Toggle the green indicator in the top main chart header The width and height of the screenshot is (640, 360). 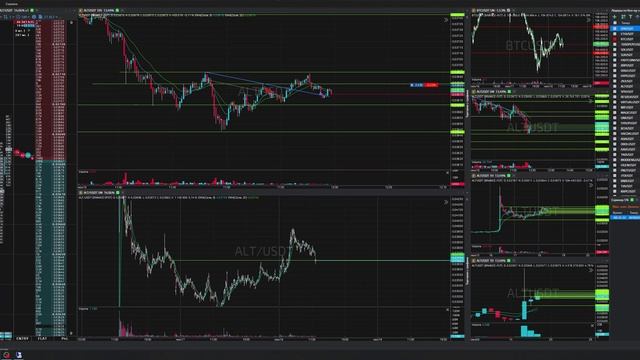(x=118, y=10)
